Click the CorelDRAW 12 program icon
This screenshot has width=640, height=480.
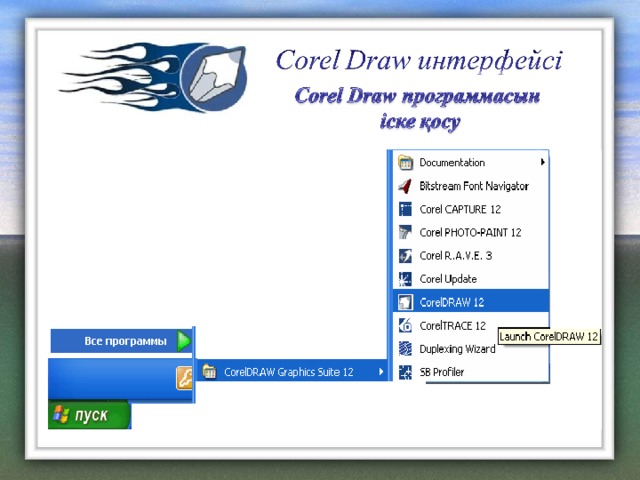pyautogui.click(x=405, y=302)
